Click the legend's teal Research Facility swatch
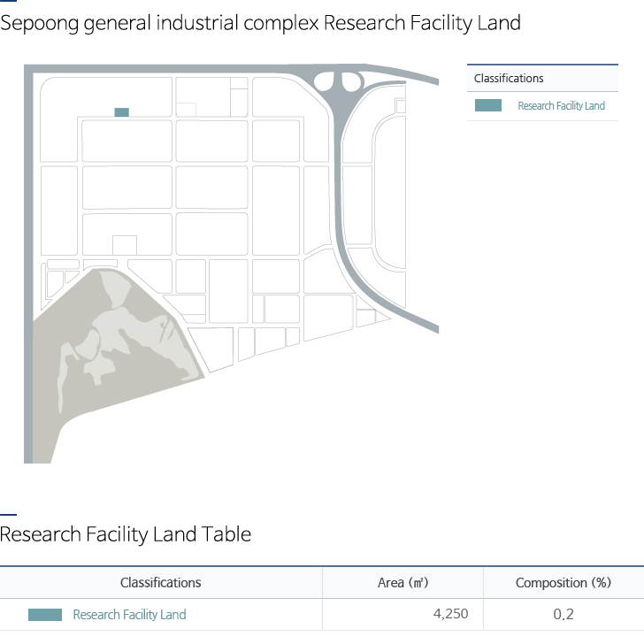 tap(488, 105)
